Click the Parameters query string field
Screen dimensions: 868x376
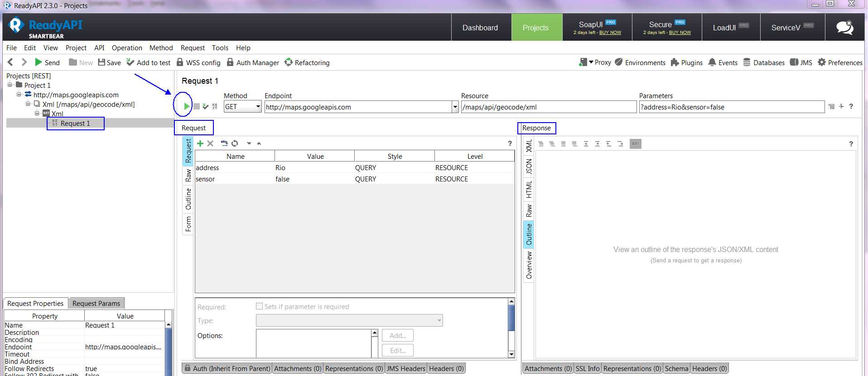(x=732, y=107)
